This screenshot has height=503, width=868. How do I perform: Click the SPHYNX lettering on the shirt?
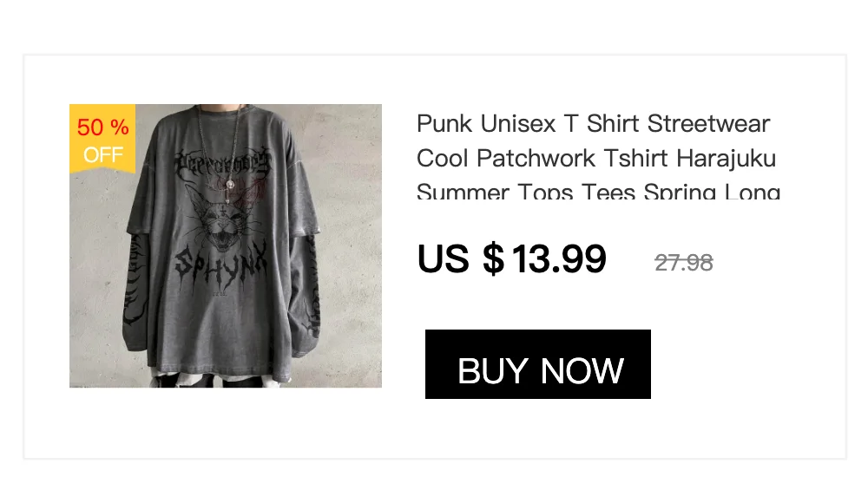click(220, 264)
